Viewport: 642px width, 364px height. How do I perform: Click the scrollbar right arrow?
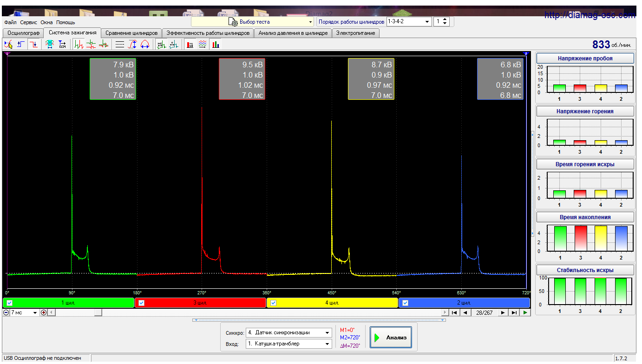[x=445, y=313]
